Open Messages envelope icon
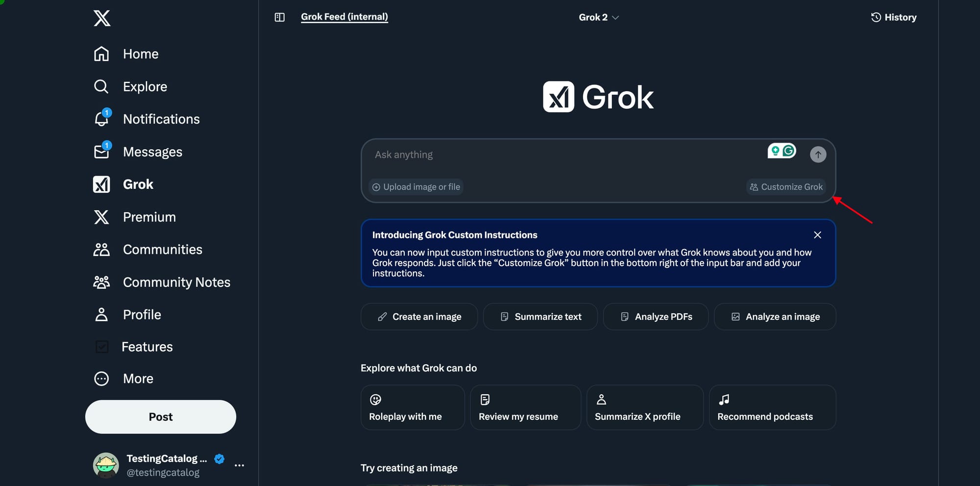Viewport: 980px width, 486px height. (x=138, y=152)
